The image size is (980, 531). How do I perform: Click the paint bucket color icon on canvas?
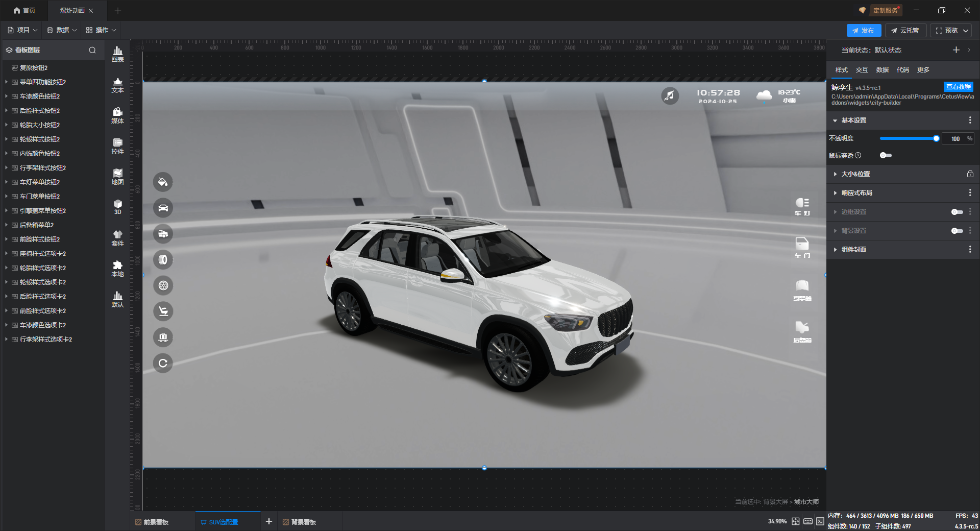pyautogui.click(x=163, y=182)
